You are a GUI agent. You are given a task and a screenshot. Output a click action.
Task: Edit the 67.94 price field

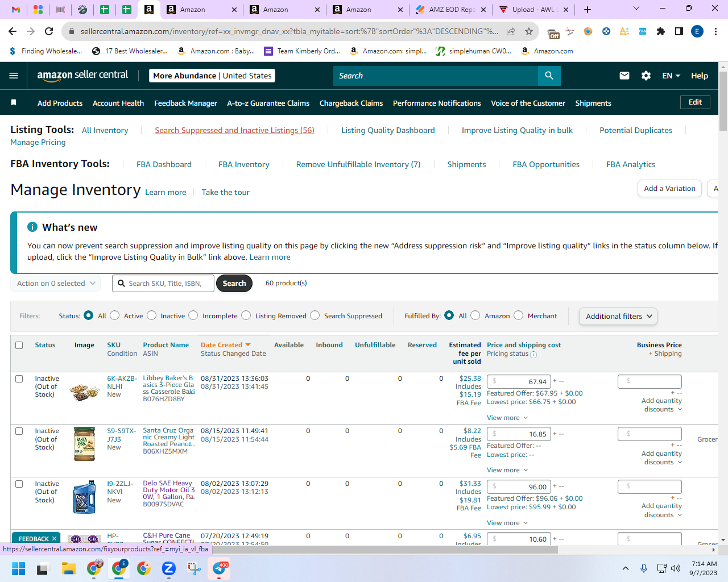click(x=519, y=381)
